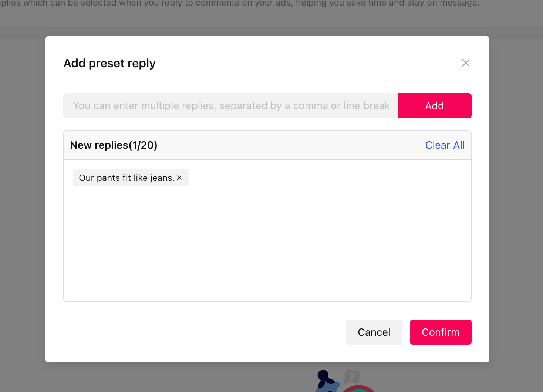The height and width of the screenshot is (392, 543).
Task: Select the 'Our pants fit like jeans.' chip
Action: click(127, 178)
